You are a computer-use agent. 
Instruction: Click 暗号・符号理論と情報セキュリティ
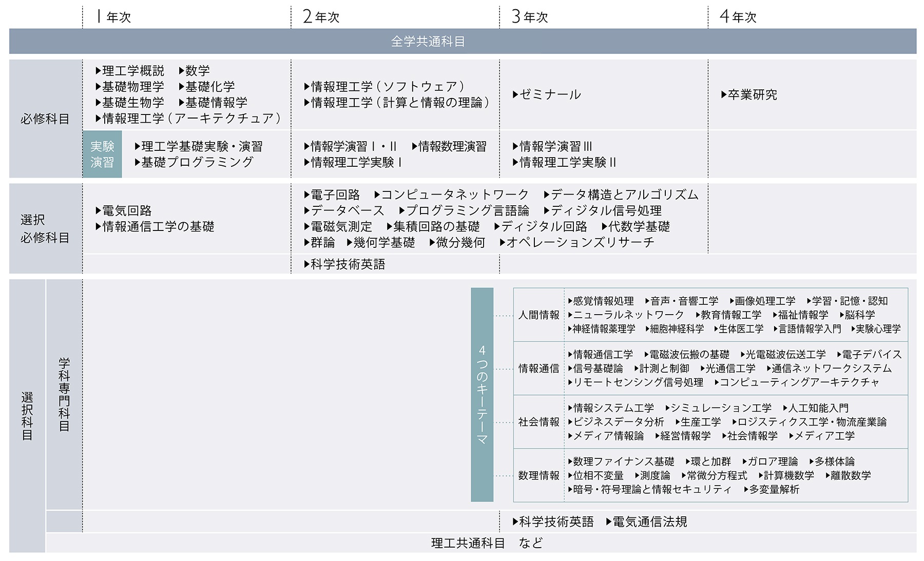650,489
